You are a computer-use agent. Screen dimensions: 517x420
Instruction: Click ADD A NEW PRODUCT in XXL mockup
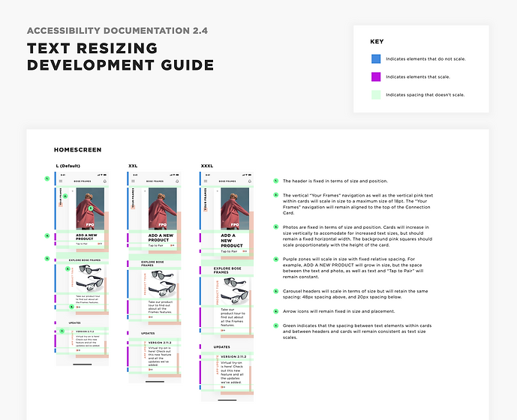tap(161, 238)
